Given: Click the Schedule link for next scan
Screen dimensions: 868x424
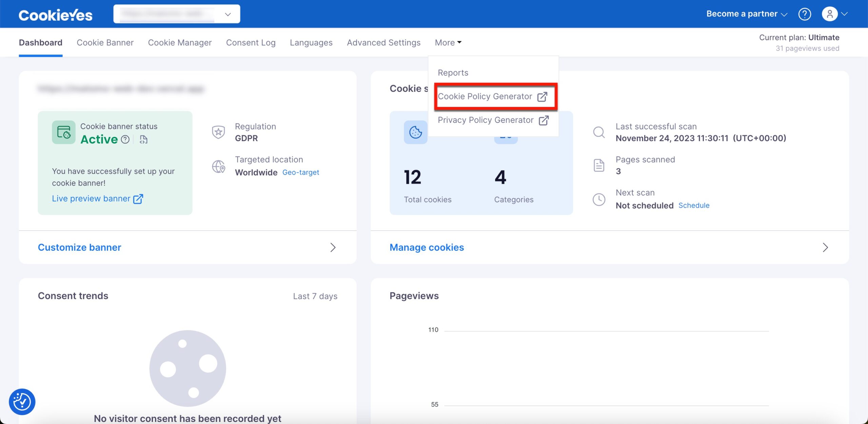Looking at the screenshot, I should click(x=694, y=205).
